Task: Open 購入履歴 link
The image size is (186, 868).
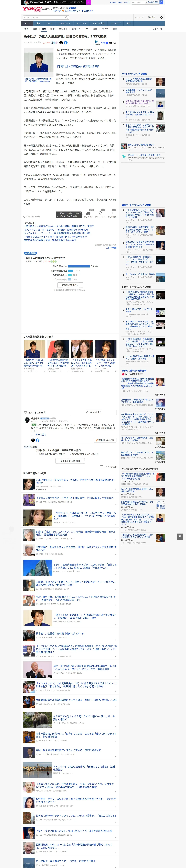Action: [152, 17]
